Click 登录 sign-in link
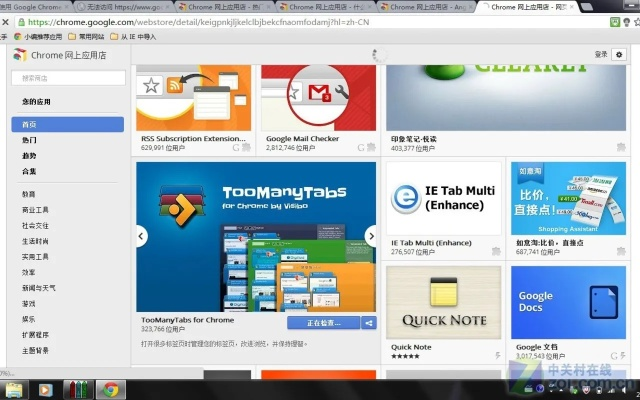Viewport: 640px width, 400px height. [601, 54]
